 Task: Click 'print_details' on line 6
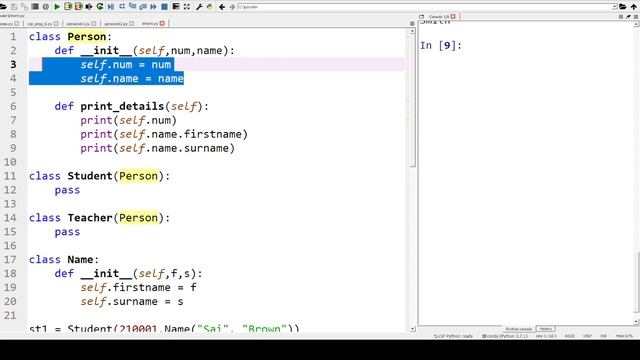pos(122,107)
